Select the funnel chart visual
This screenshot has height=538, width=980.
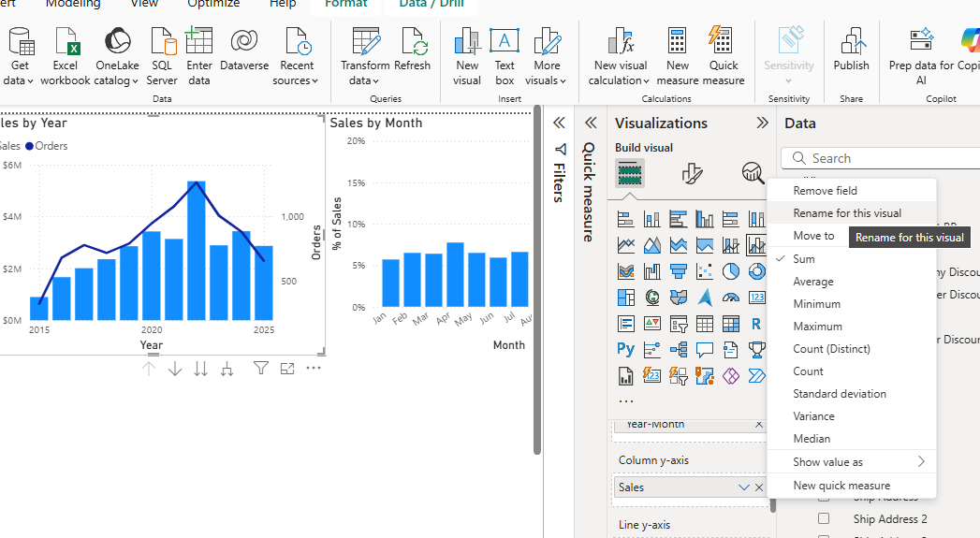[678, 271]
